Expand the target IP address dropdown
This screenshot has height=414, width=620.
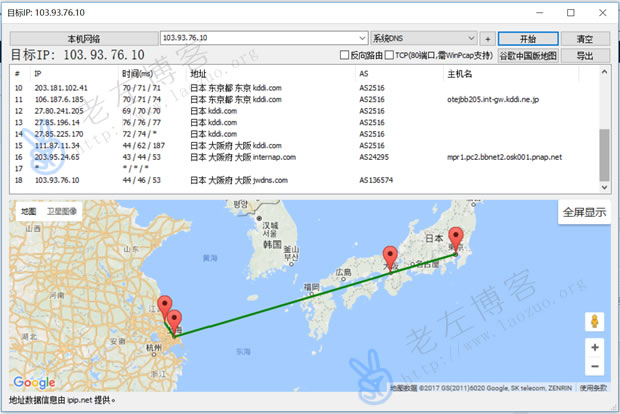pyautogui.click(x=361, y=38)
